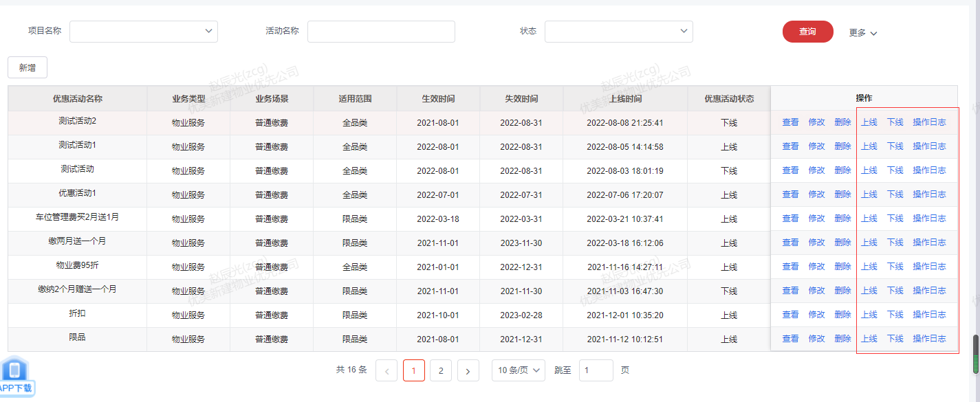The height and width of the screenshot is (402, 980).
Task: Open 操作日志 for 折扣 row
Action: pos(929,315)
